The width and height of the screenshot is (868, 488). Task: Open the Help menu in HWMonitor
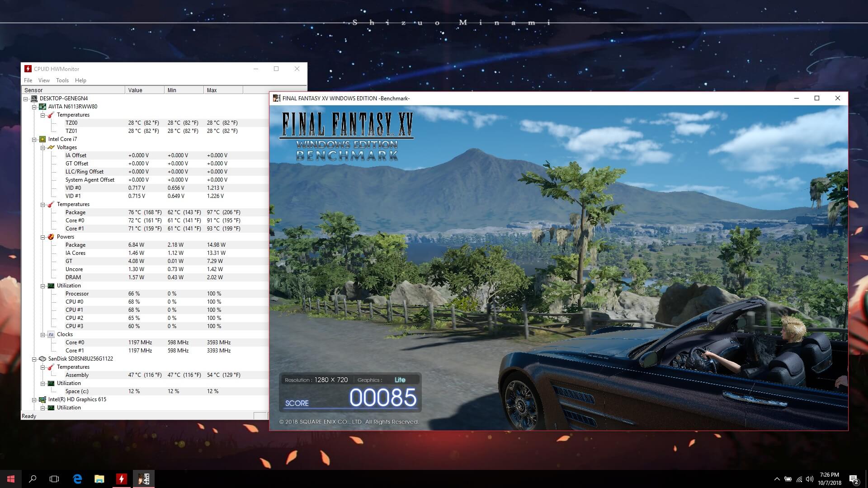80,80
